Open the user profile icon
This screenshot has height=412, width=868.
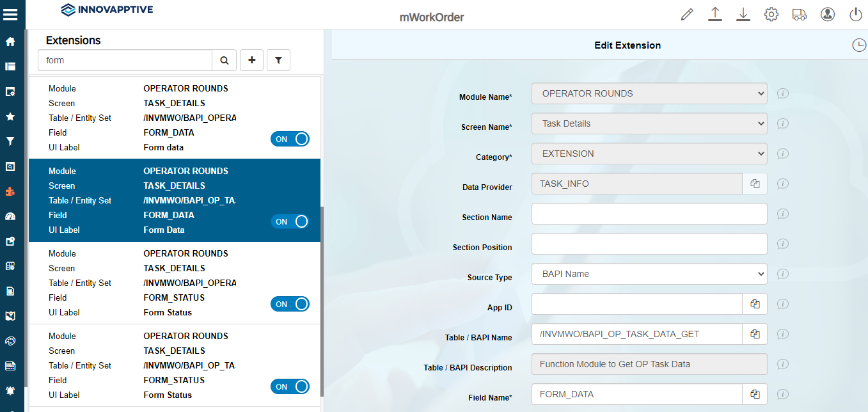tap(828, 14)
